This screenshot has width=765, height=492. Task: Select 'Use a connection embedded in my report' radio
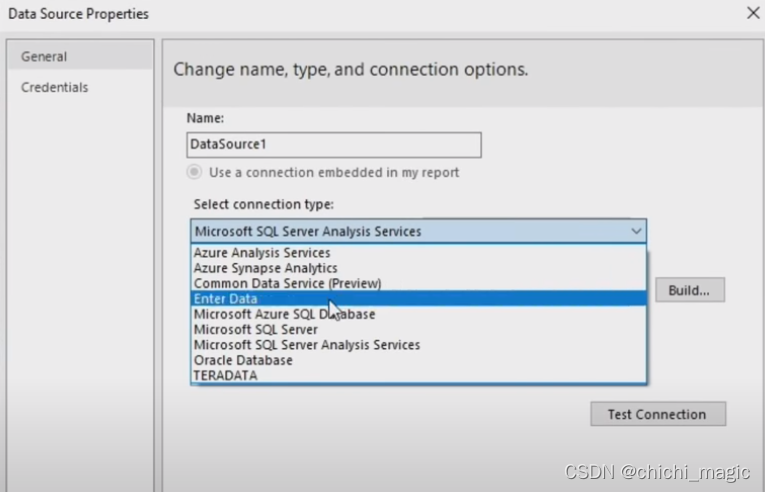pos(194,172)
